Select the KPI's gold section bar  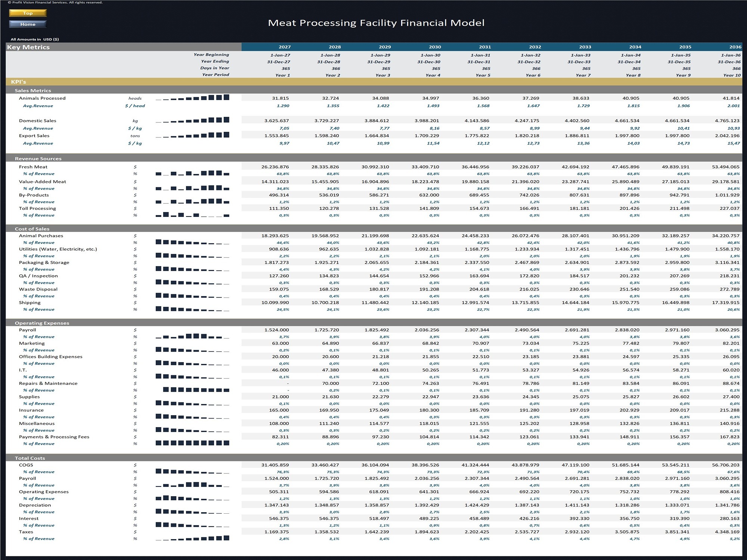click(x=374, y=82)
